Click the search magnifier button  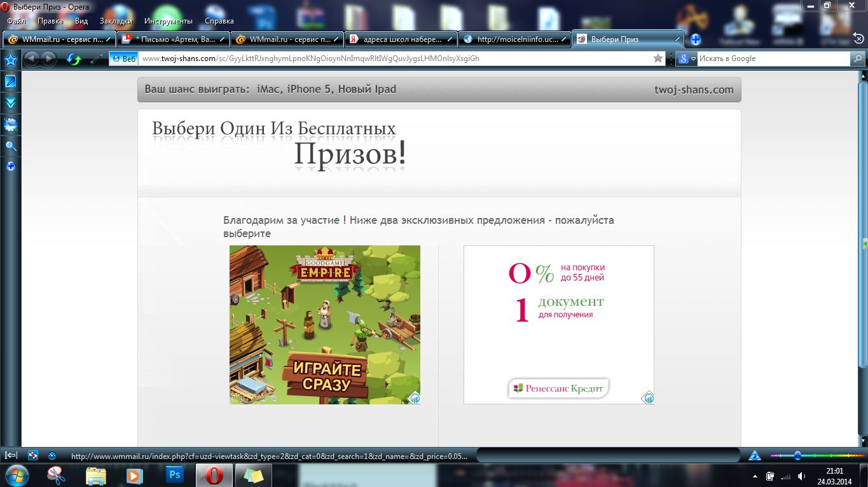(x=858, y=58)
